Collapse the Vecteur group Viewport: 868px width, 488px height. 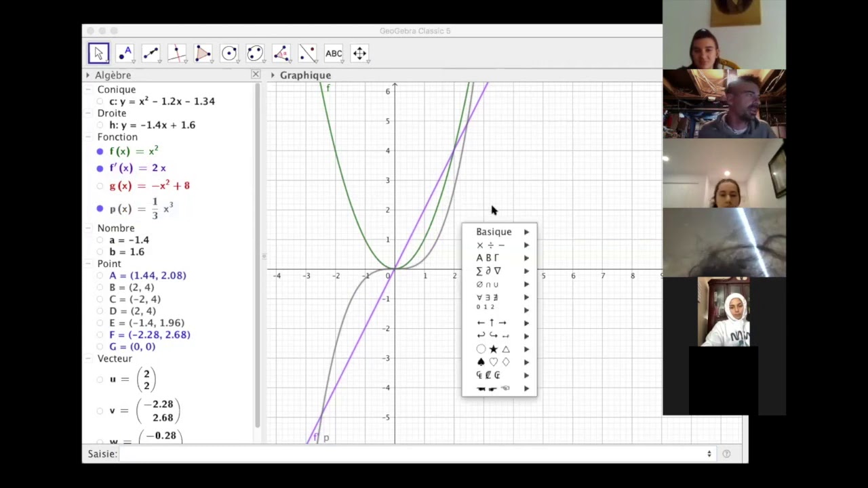[89, 359]
